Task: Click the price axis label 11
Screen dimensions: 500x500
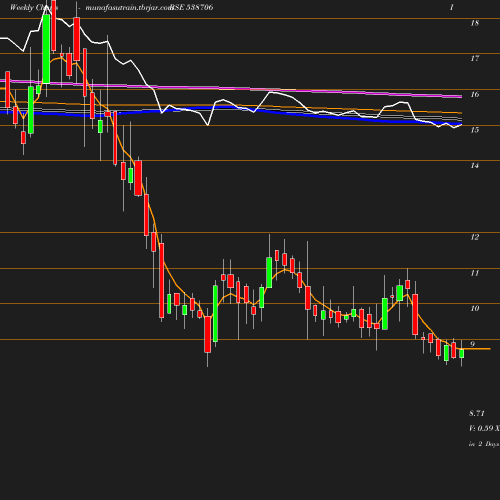Action: pyautogui.click(x=475, y=273)
